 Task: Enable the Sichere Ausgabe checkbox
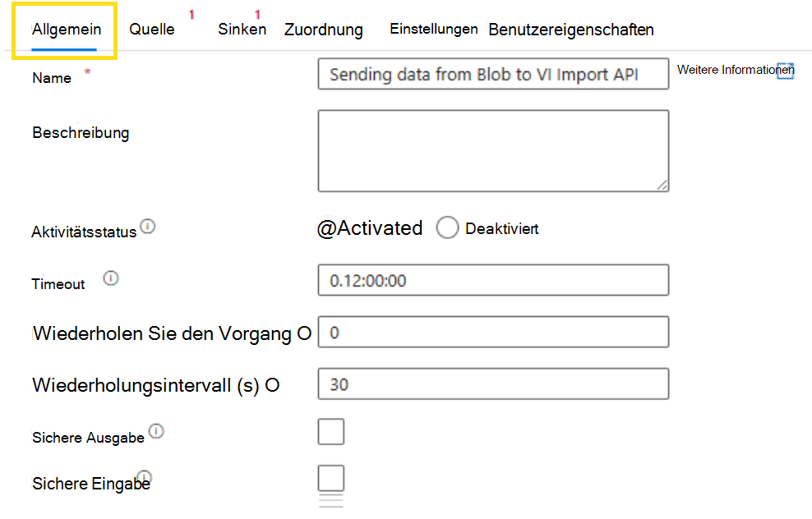(330, 430)
